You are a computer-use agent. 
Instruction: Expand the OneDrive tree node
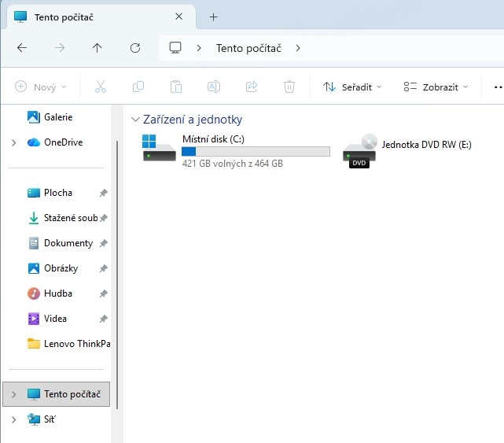point(13,142)
